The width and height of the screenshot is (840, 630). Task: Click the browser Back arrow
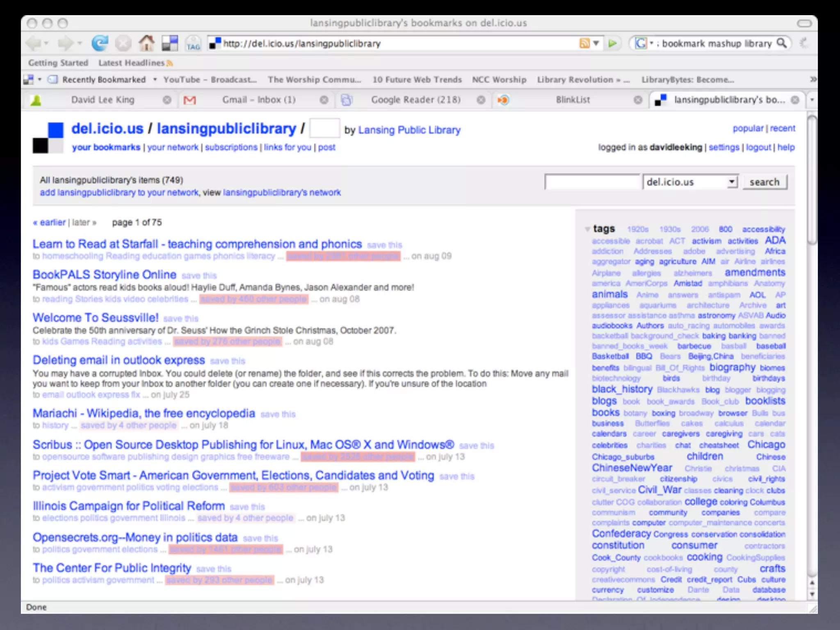pyautogui.click(x=34, y=43)
